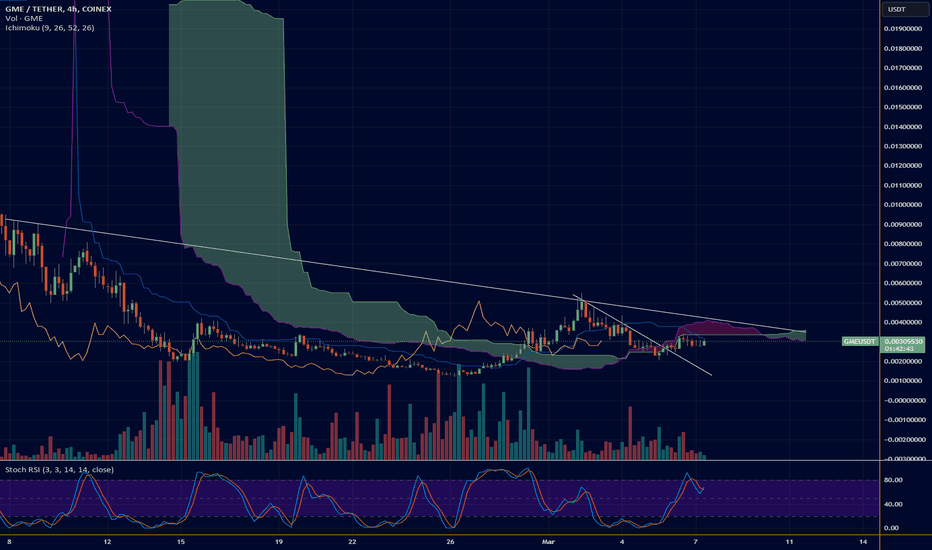The width and height of the screenshot is (932, 550).
Task: Click 80.00 on Stoch RSI scale
Action: click(x=893, y=480)
